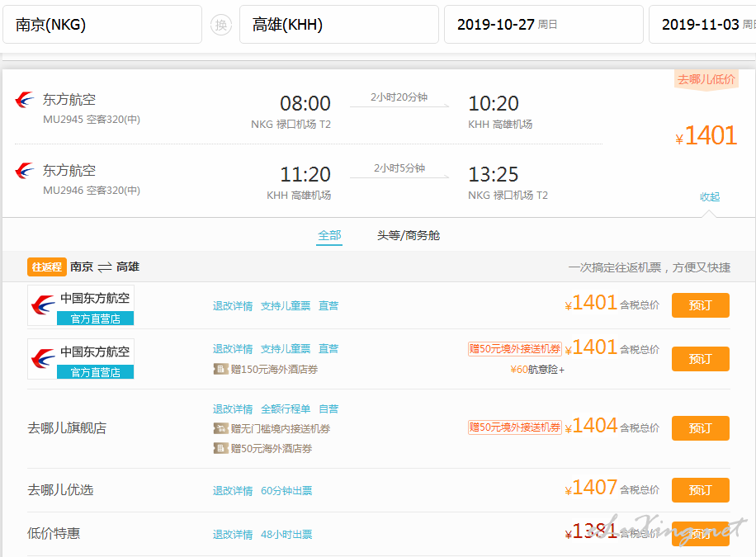Open 退改详情 for 低价特惠
This screenshot has height=557, width=756.
coord(233,535)
